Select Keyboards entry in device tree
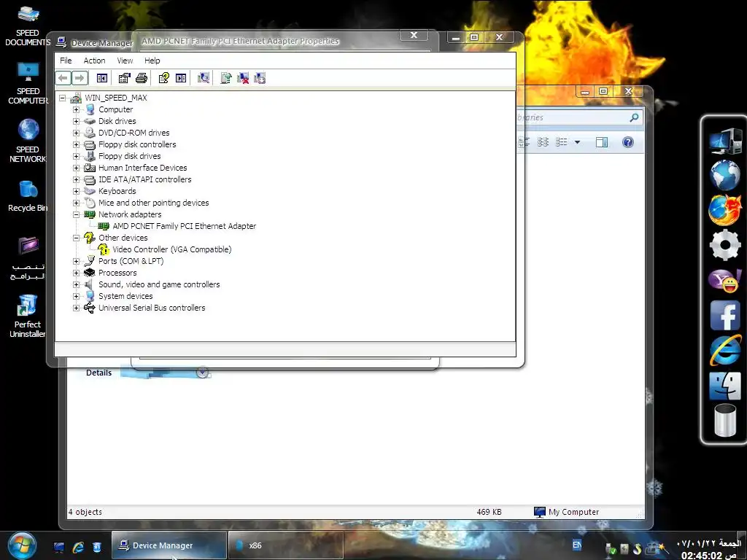This screenshot has width=747, height=560. 117,191
